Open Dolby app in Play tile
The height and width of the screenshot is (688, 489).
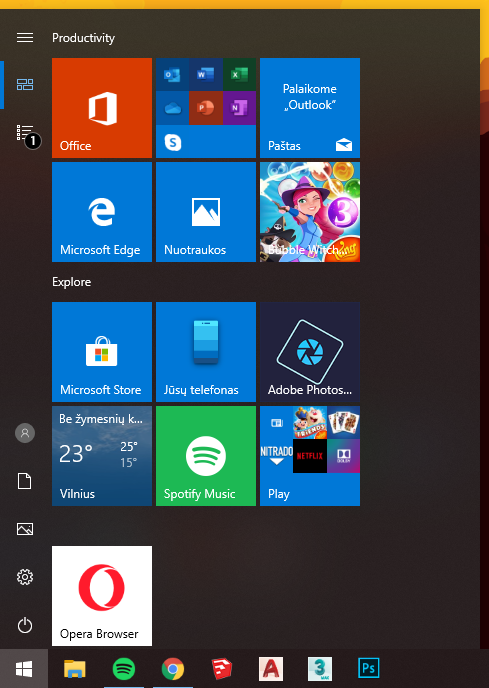tap(343, 456)
